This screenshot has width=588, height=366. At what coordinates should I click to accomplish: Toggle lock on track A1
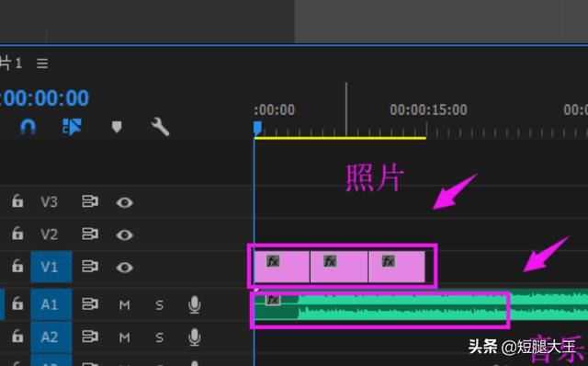17,303
